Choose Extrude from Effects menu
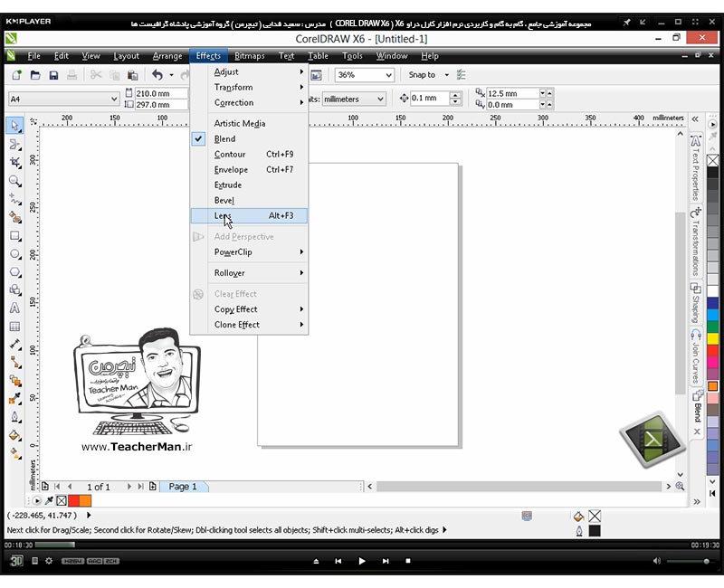Image resolution: width=724 pixels, height=588 pixels. [249, 185]
